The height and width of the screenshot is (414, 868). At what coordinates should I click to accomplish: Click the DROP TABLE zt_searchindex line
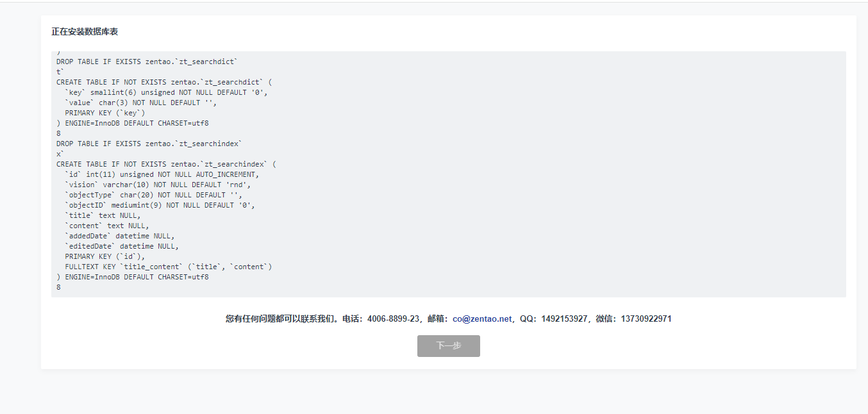coord(149,144)
